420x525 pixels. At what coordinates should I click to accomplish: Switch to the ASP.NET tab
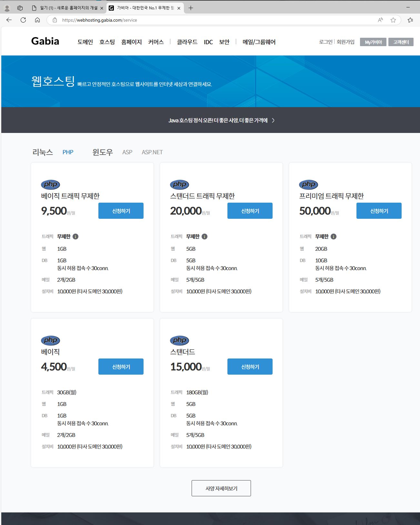152,152
